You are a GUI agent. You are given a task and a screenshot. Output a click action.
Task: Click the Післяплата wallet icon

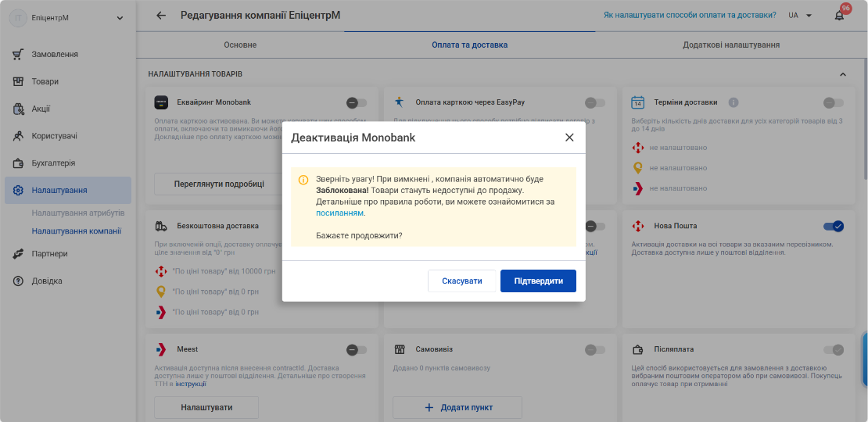tap(638, 349)
